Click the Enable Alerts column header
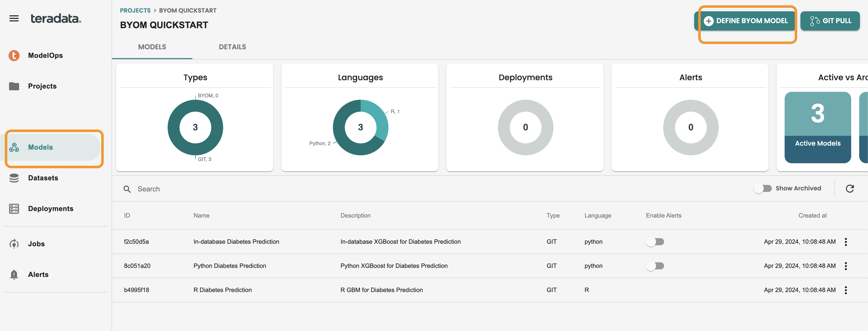 click(664, 215)
